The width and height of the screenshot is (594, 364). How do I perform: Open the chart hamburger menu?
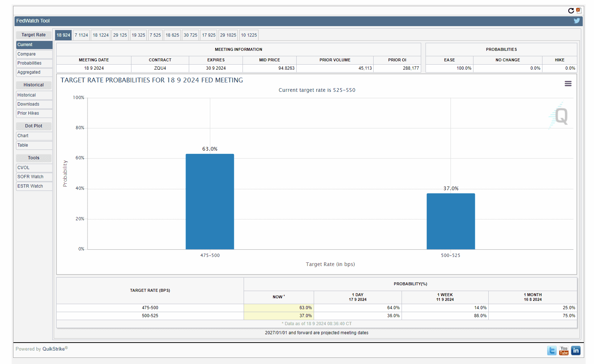(x=568, y=84)
